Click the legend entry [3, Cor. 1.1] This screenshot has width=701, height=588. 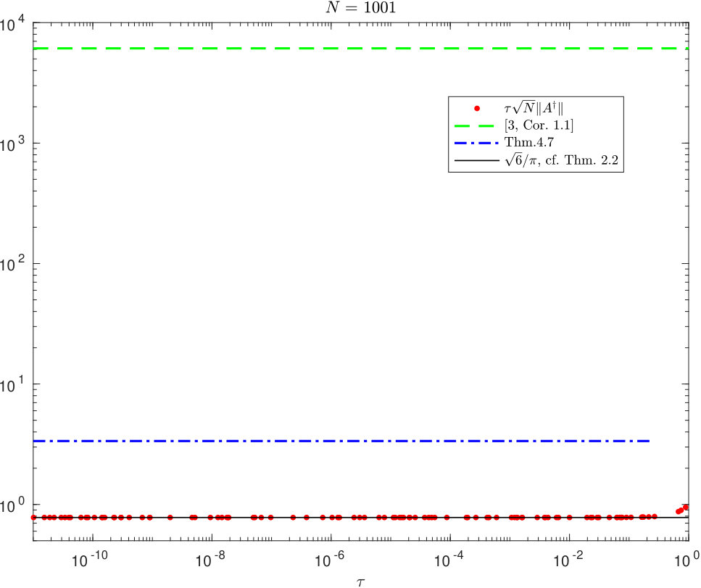(539, 125)
